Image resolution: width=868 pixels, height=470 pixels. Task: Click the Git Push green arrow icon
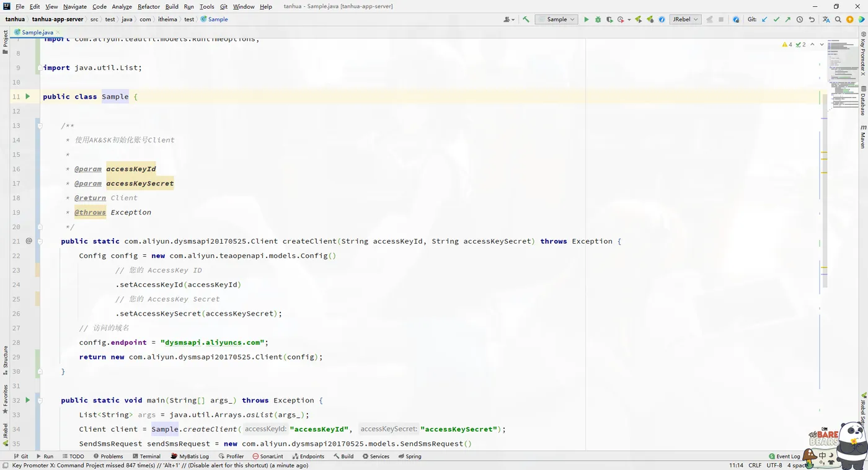coord(788,19)
